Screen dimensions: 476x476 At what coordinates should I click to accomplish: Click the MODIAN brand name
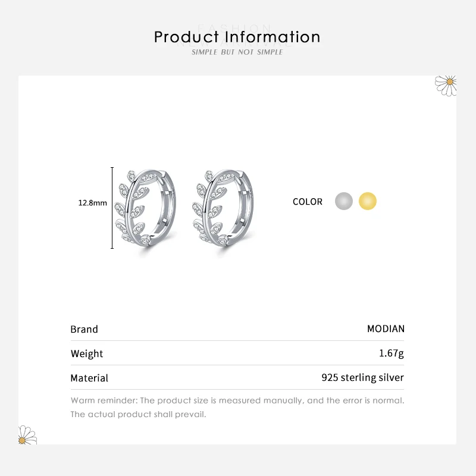(x=386, y=329)
